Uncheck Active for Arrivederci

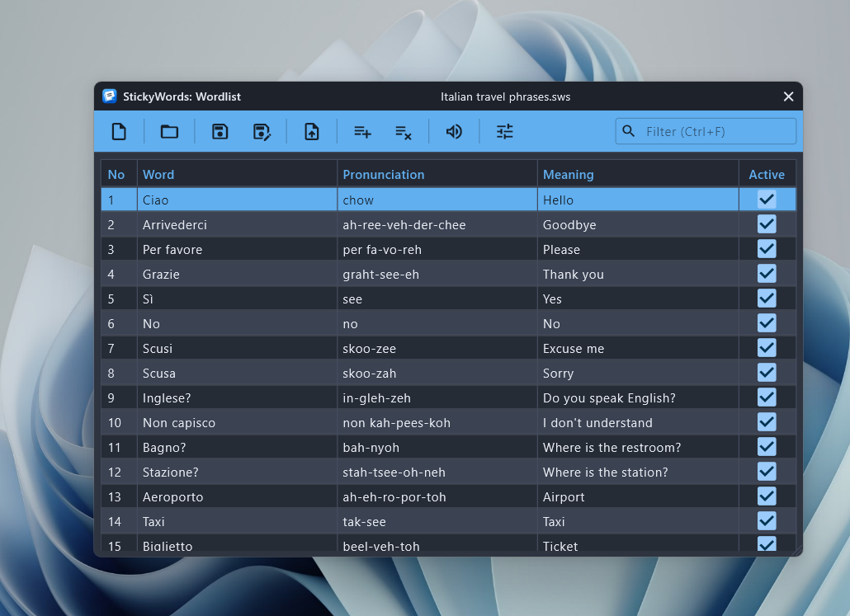coord(767,224)
